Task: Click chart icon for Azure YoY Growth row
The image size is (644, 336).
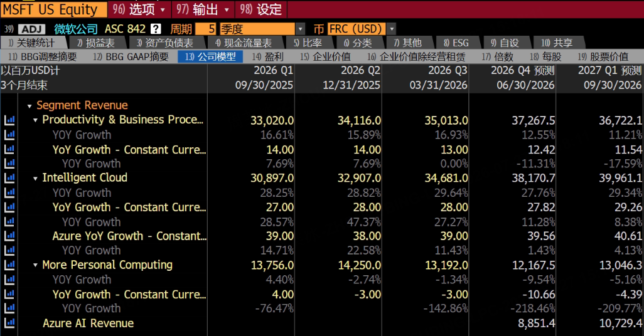Action: [9, 236]
